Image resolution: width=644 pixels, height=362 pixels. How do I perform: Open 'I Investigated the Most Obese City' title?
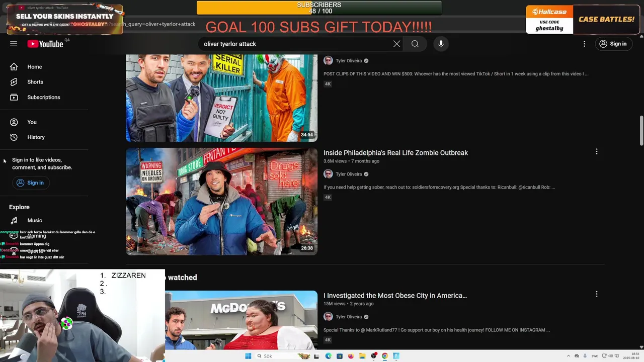point(395,296)
